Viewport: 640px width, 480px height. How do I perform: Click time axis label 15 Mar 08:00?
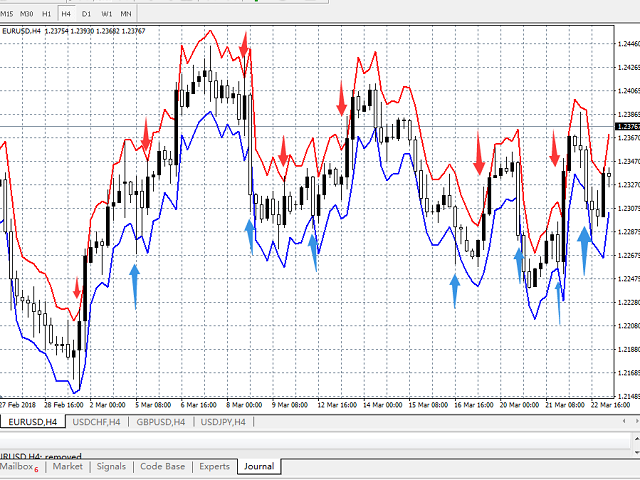point(428,405)
